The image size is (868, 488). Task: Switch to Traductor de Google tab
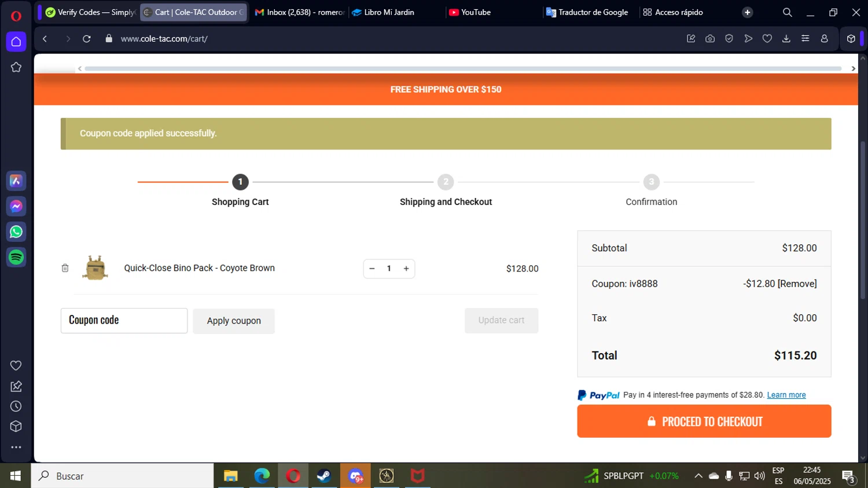pyautogui.click(x=590, y=12)
